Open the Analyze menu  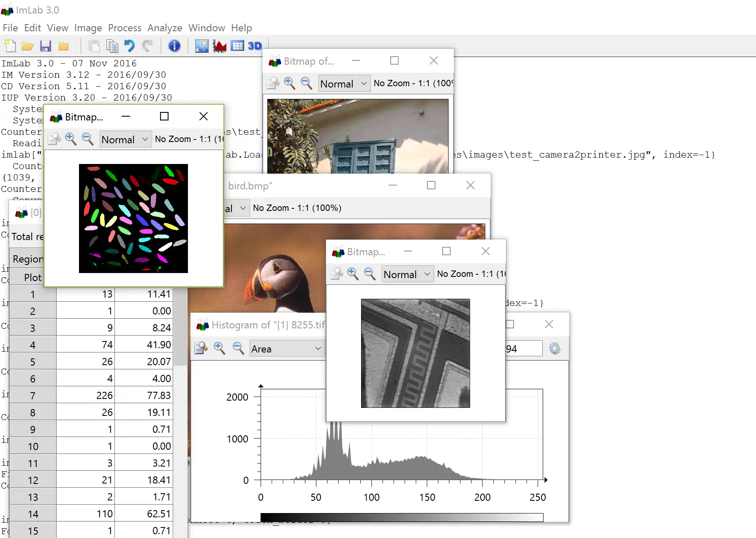pos(165,28)
